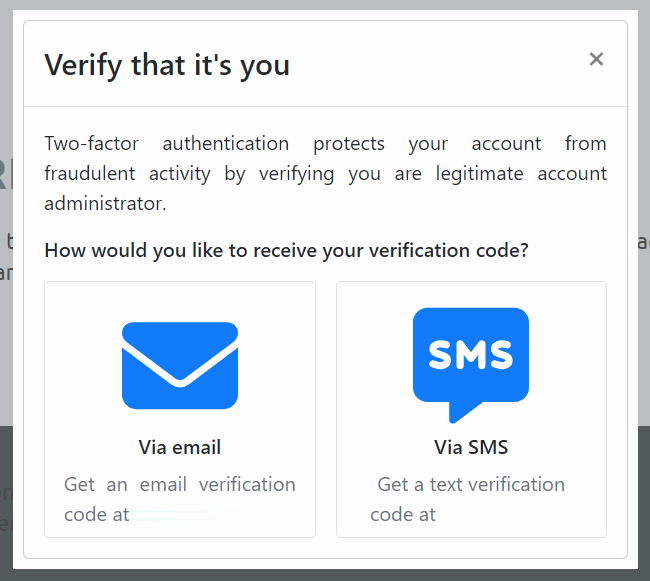Click the blue envelope email icon
The width and height of the screenshot is (650, 581).
(x=180, y=366)
